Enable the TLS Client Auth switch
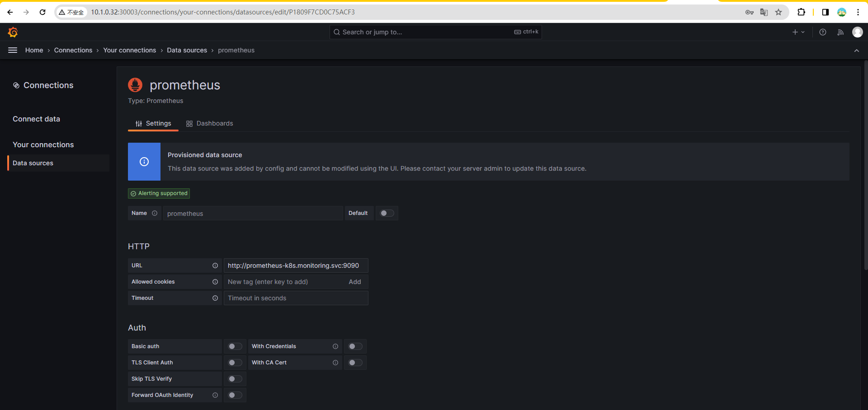 (x=235, y=363)
